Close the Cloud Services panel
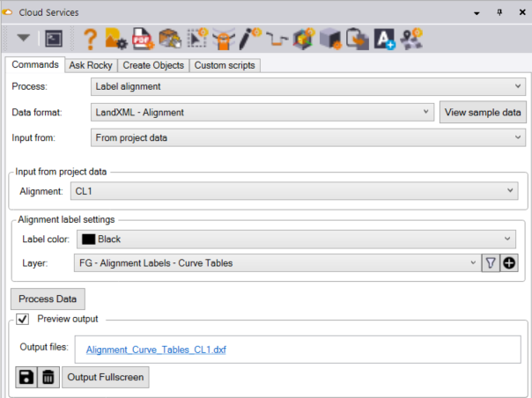532x398 pixels. pyautogui.click(x=522, y=12)
